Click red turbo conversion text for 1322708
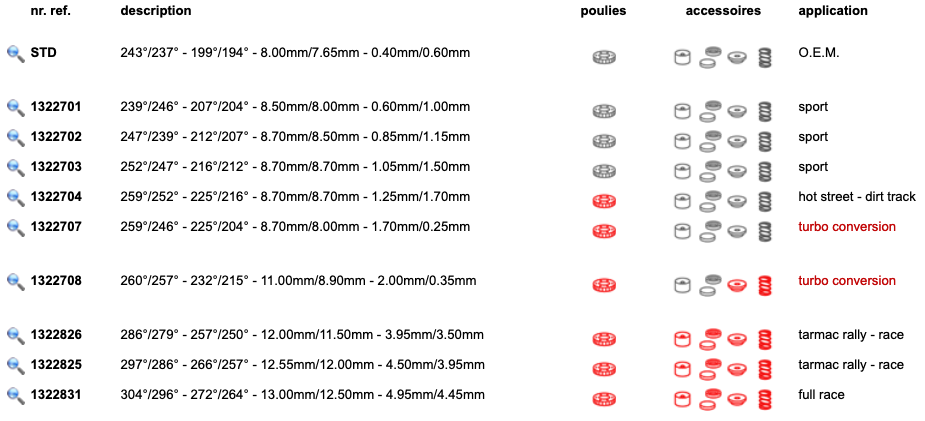The width and height of the screenshot is (925, 421). coord(847,281)
